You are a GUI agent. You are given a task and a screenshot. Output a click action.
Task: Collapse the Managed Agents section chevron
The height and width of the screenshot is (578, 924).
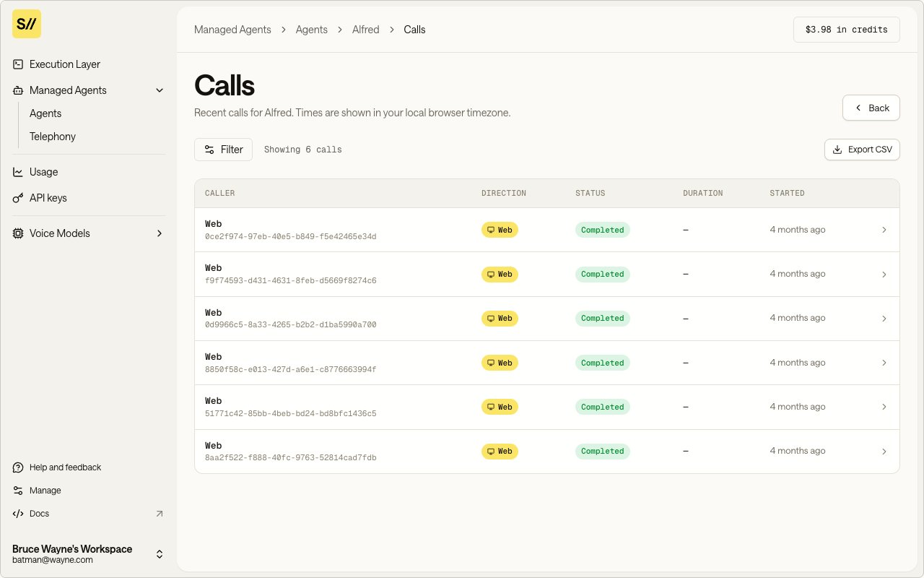[160, 90]
